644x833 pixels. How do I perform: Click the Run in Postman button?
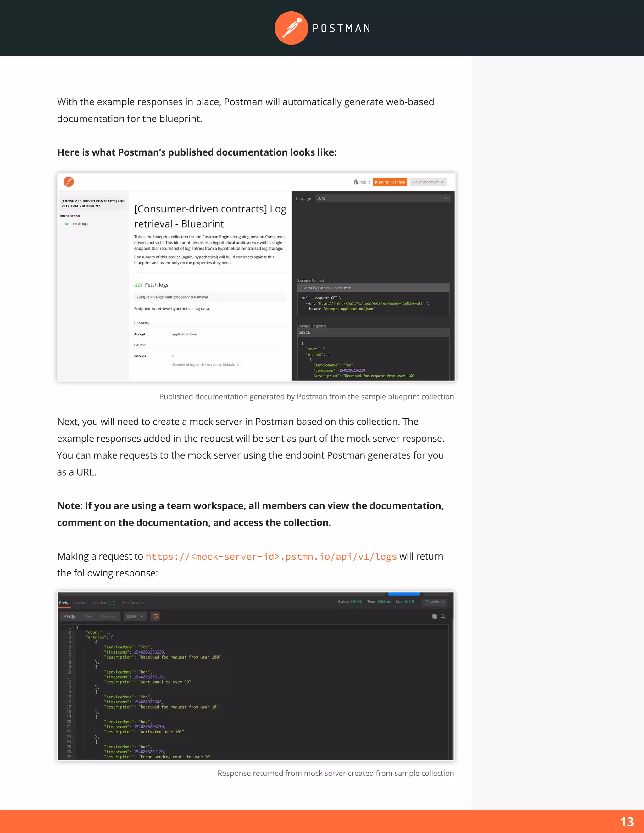390,182
